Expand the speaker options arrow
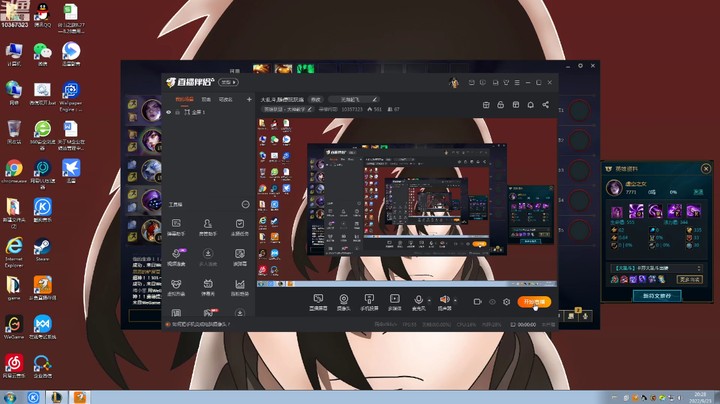The width and height of the screenshot is (720, 404). click(455, 300)
